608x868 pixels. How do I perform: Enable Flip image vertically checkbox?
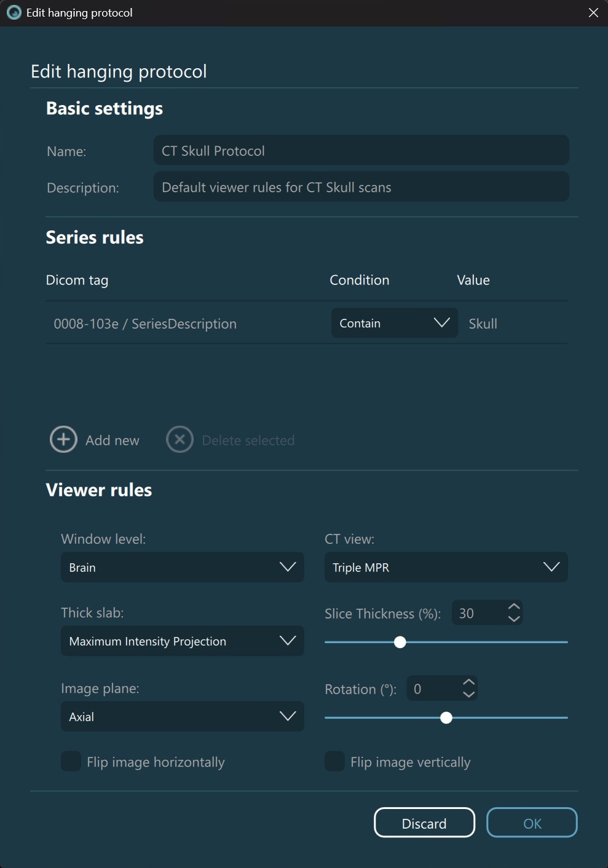pyautogui.click(x=335, y=762)
